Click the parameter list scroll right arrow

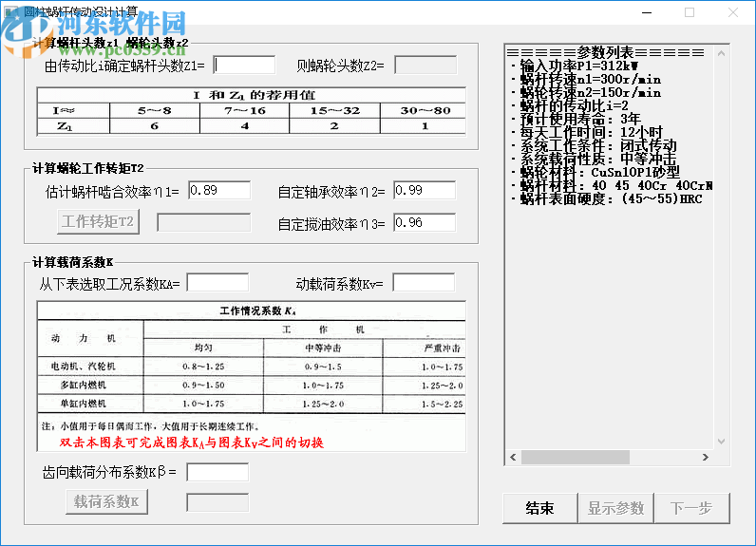pos(706,457)
